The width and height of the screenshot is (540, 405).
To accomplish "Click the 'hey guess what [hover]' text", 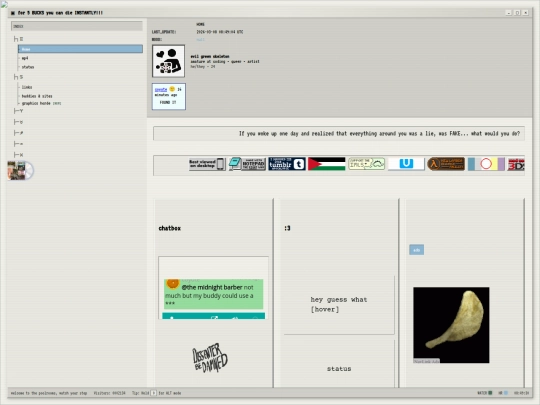I will (339, 304).
